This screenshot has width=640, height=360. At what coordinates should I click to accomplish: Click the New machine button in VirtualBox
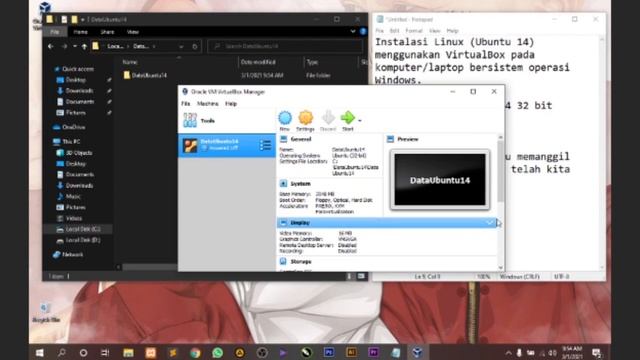tap(285, 121)
